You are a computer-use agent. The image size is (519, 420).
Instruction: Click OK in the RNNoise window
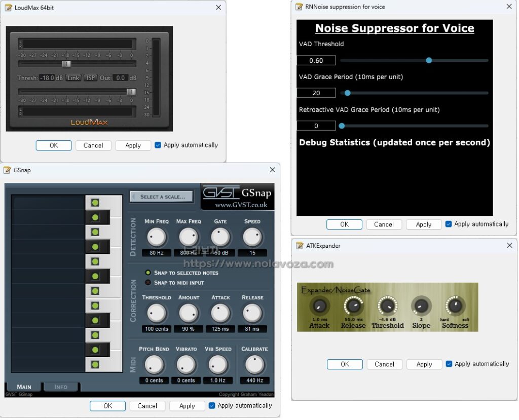coord(344,224)
